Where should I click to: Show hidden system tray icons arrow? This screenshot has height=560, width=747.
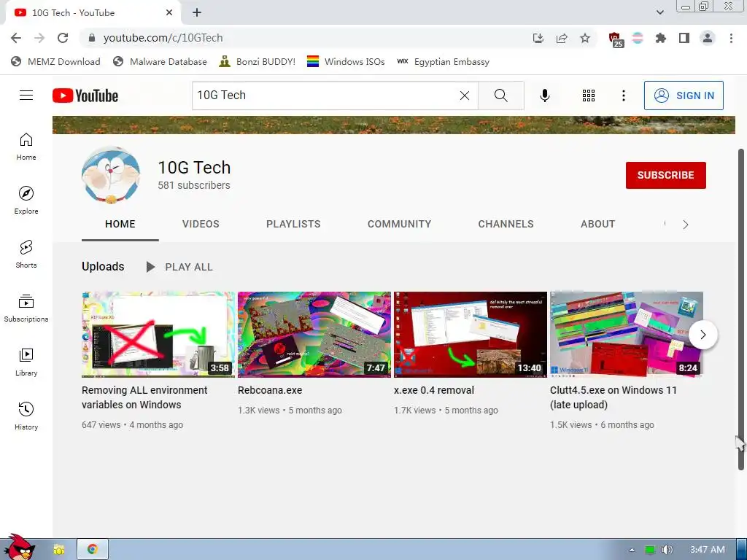(x=632, y=550)
